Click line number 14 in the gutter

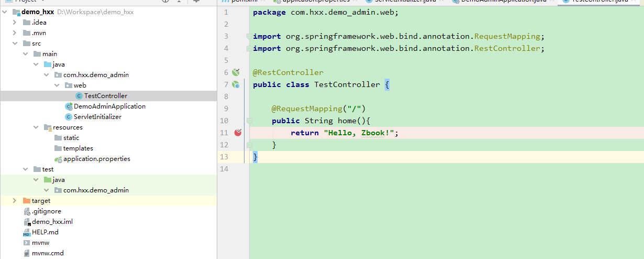click(224, 169)
